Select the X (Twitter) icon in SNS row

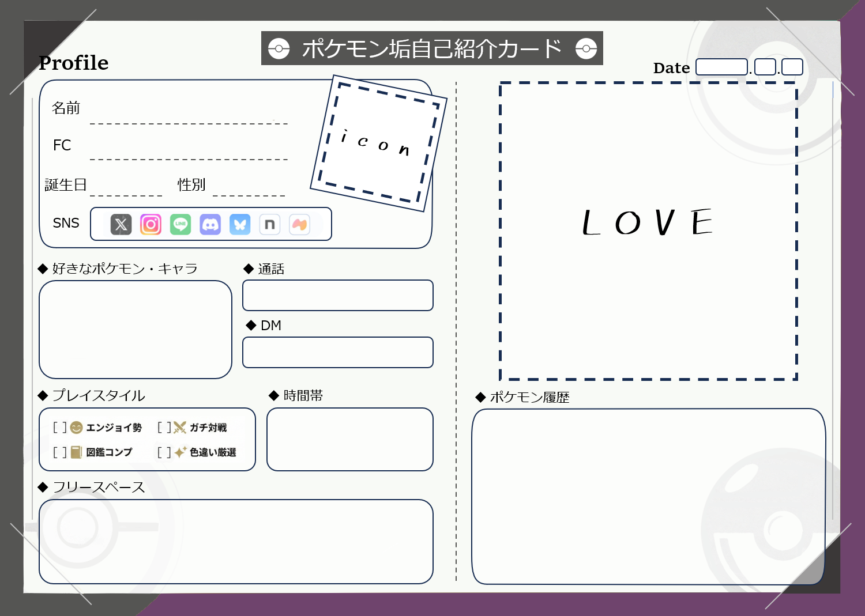(121, 224)
